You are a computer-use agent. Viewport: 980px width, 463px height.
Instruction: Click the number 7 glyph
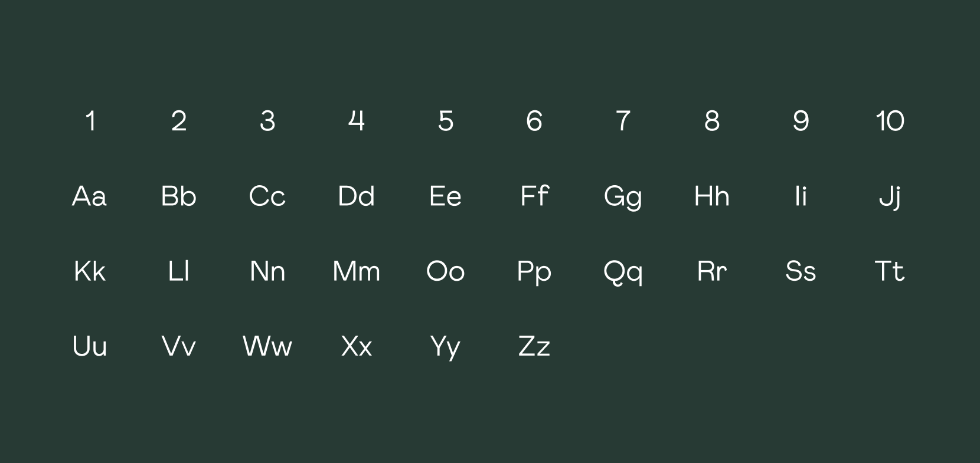pyautogui.click(x=623, y=121)
